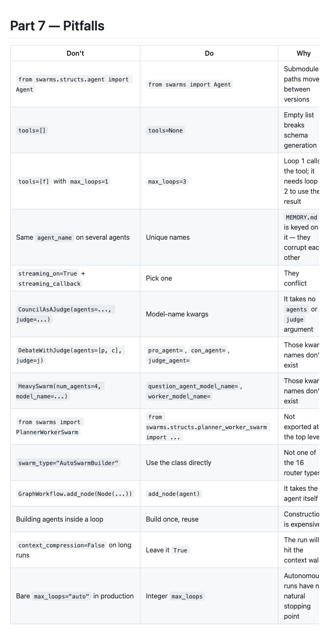The image size is (323, 644).
Task: Click the "Do" column header
Action: 209,53
